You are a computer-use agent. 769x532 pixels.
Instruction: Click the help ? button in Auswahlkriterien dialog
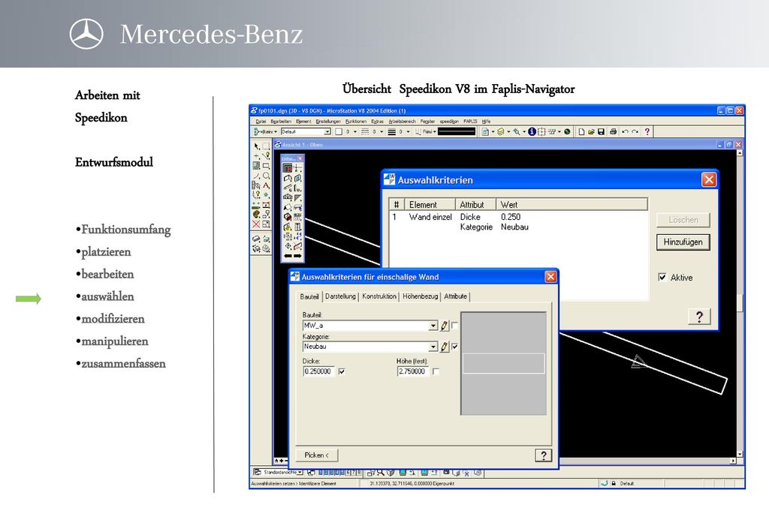[699, 317]
